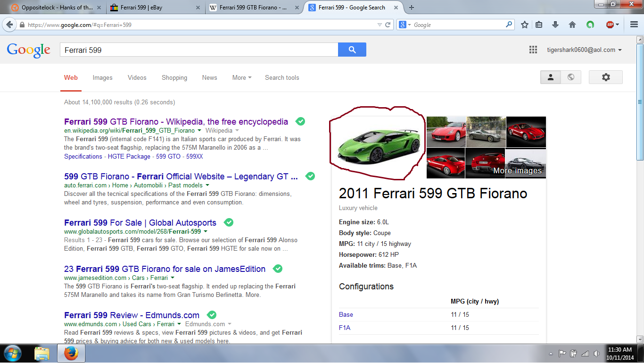Screen dimensions: 644x363
Task: Show hidden tray icons arrow
Action: 551,354
